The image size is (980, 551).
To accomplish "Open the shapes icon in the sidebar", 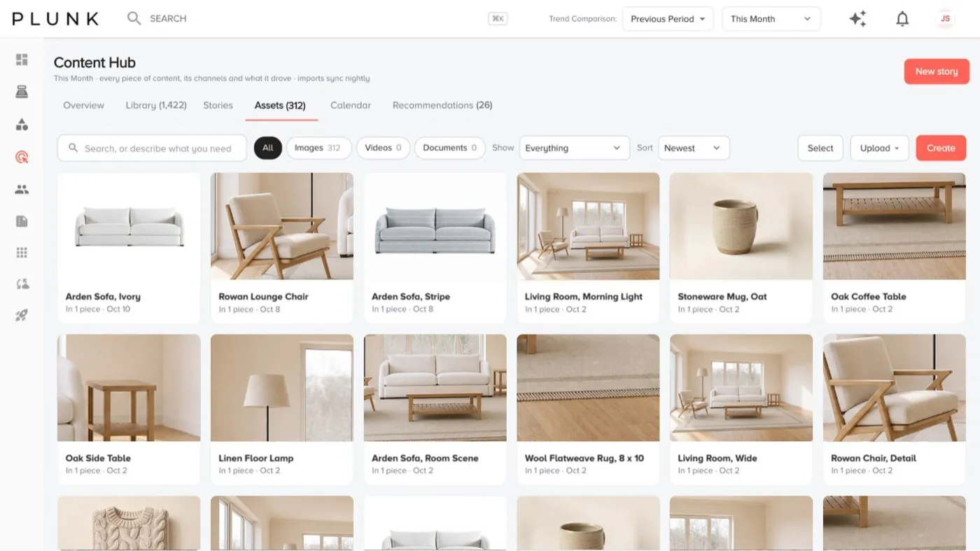I will (x=22, y=125).
